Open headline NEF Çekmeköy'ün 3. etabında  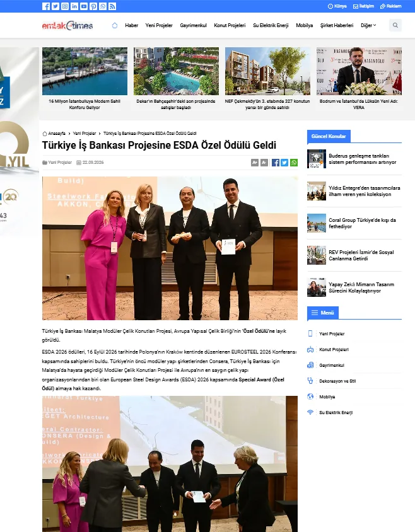pyautogui.click(x=267, y=104)
